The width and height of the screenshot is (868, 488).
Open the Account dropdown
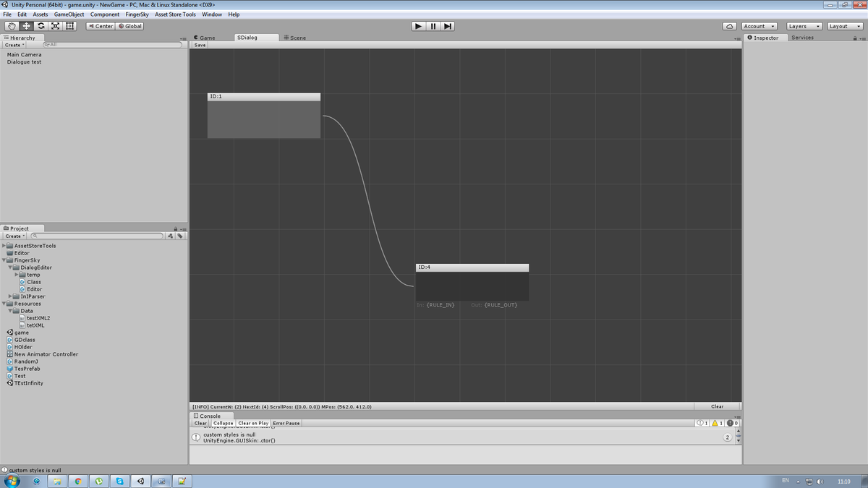pos(759,26)
